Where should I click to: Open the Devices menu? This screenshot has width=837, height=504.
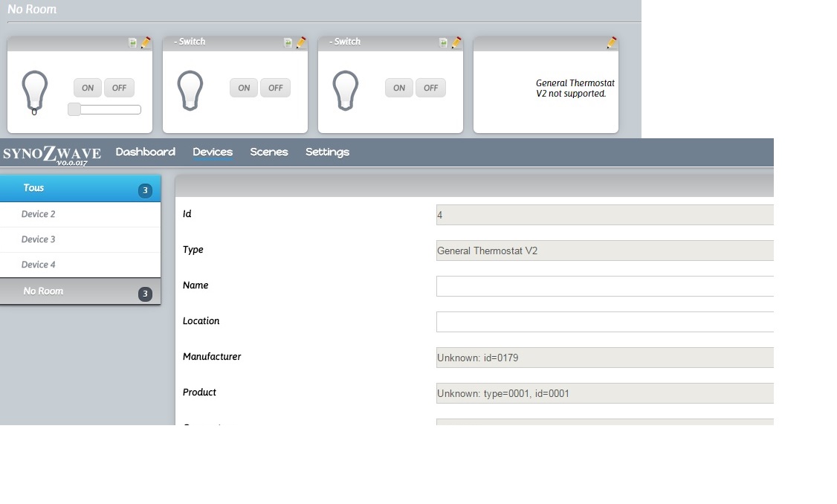pyautogui.click(x=213, y=152)
